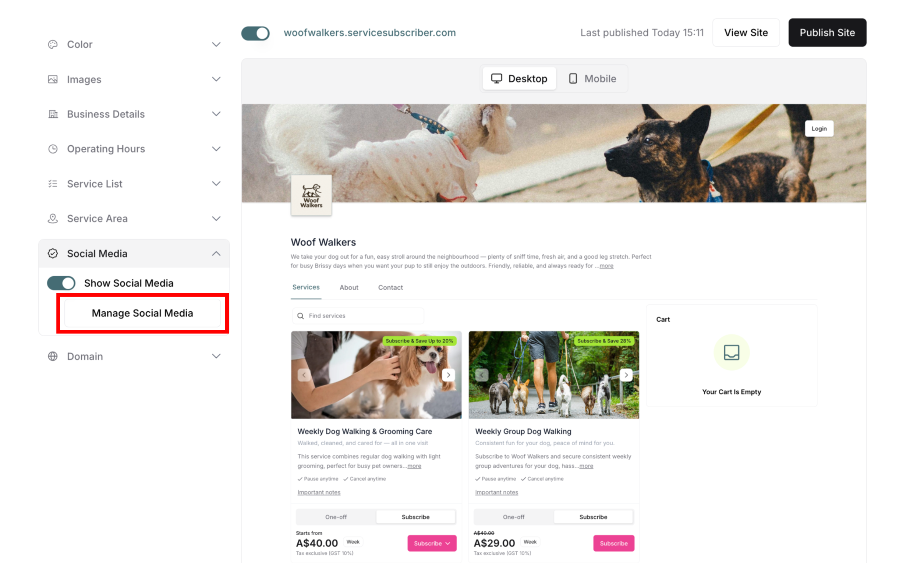Open the pink Subscribe dropdown for A$40.00
This screenshot has width=924, height=563.
point(432,543)
